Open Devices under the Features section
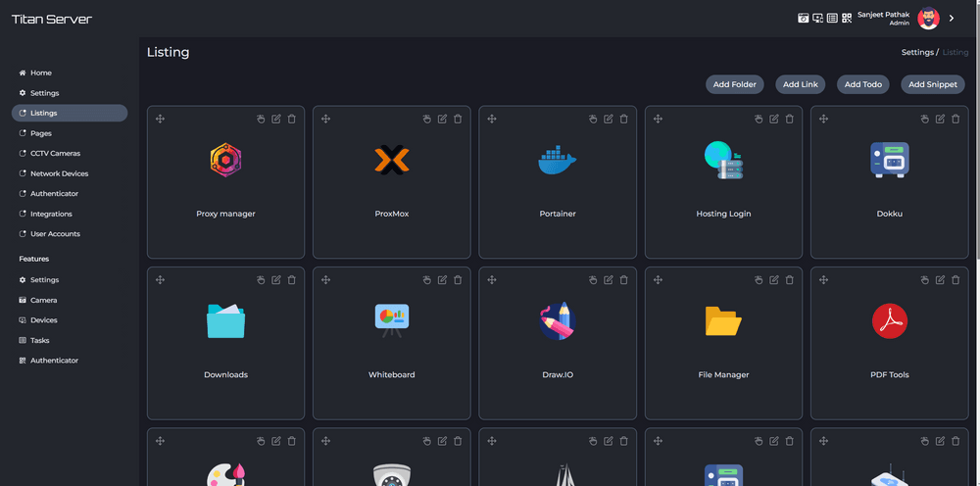Viewport: 980px width, 486px height. coord(44,319)
